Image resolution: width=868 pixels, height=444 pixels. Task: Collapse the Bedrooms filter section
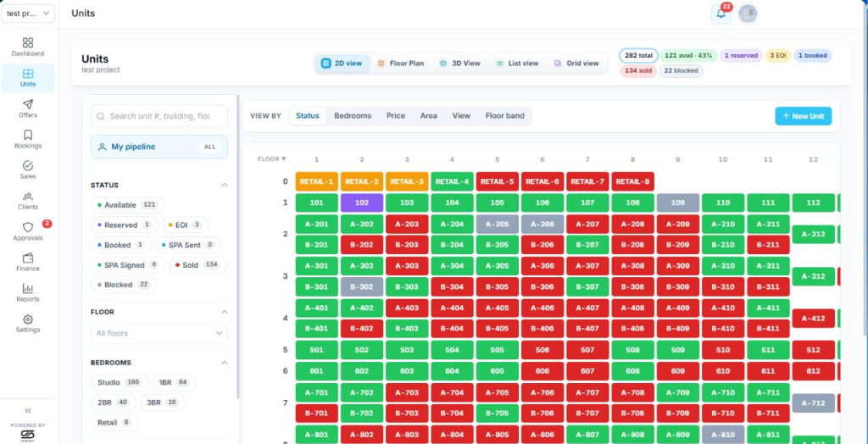[224, 363]
